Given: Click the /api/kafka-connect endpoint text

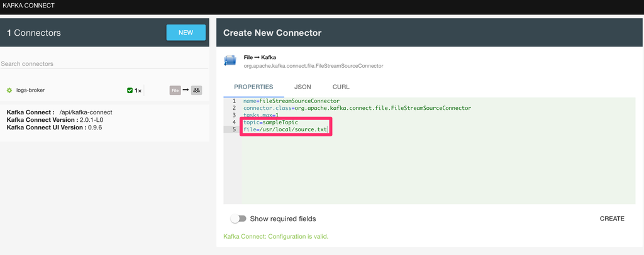Looking at the screenshot, I should pos(86,112).
